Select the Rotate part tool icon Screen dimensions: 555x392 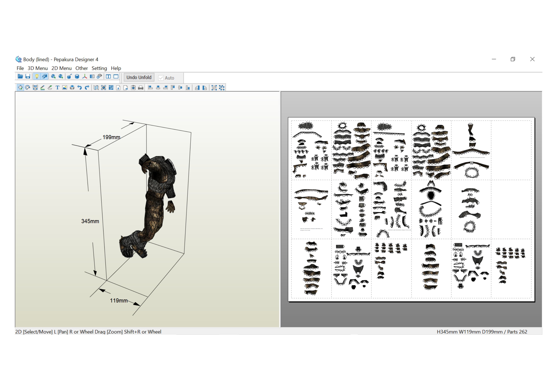point(28,88)
